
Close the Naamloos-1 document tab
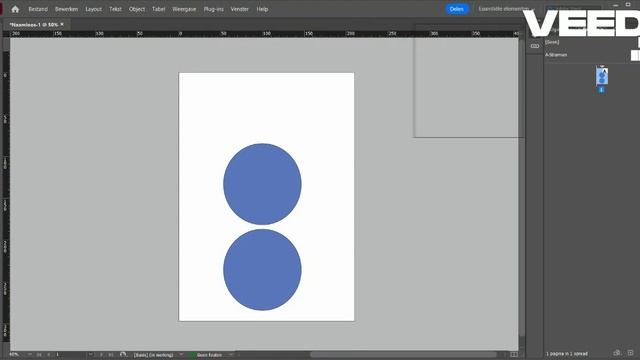pyautogui.click(x=62, y=24)
